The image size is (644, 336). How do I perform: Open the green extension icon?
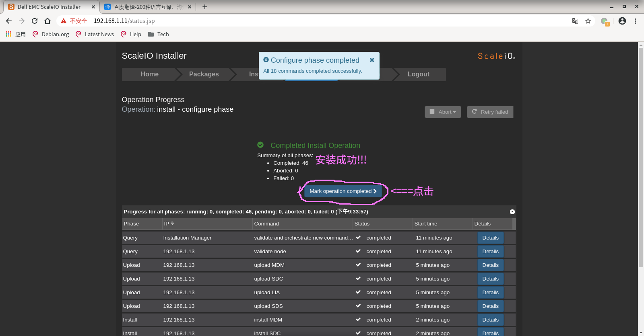tap(605, 21)
